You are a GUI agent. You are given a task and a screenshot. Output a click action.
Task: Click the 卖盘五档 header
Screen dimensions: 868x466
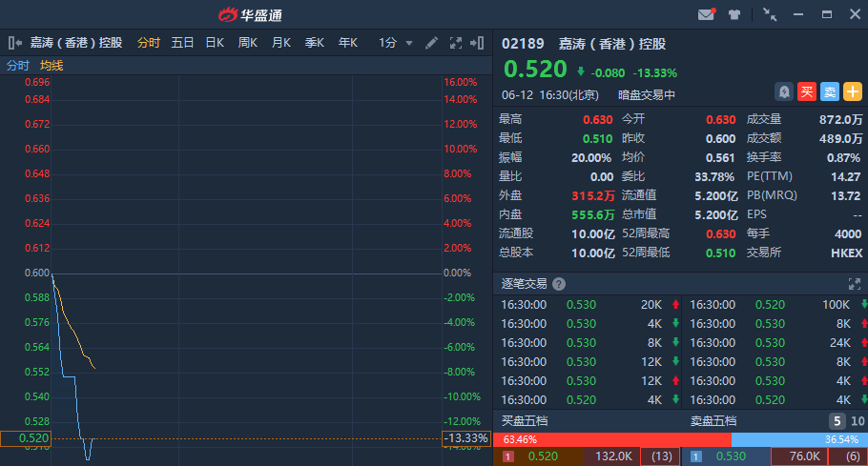[713, 421]
